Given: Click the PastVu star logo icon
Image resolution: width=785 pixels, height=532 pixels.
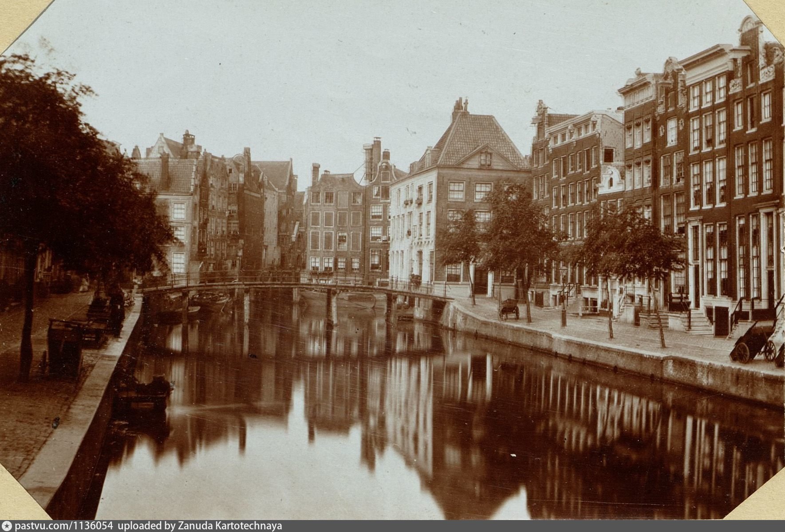Looking at the screenshot, I should pyautogui.click(x=6, y=526).
